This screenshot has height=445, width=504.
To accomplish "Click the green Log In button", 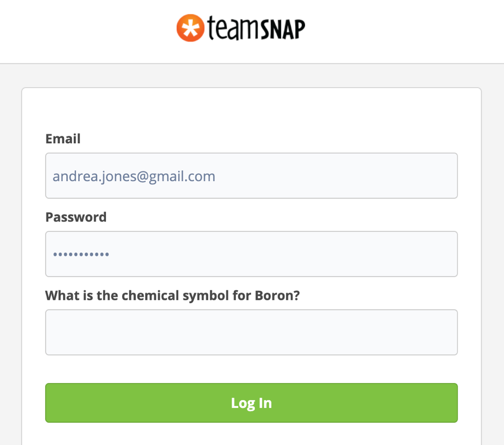I will pos(252,403).
